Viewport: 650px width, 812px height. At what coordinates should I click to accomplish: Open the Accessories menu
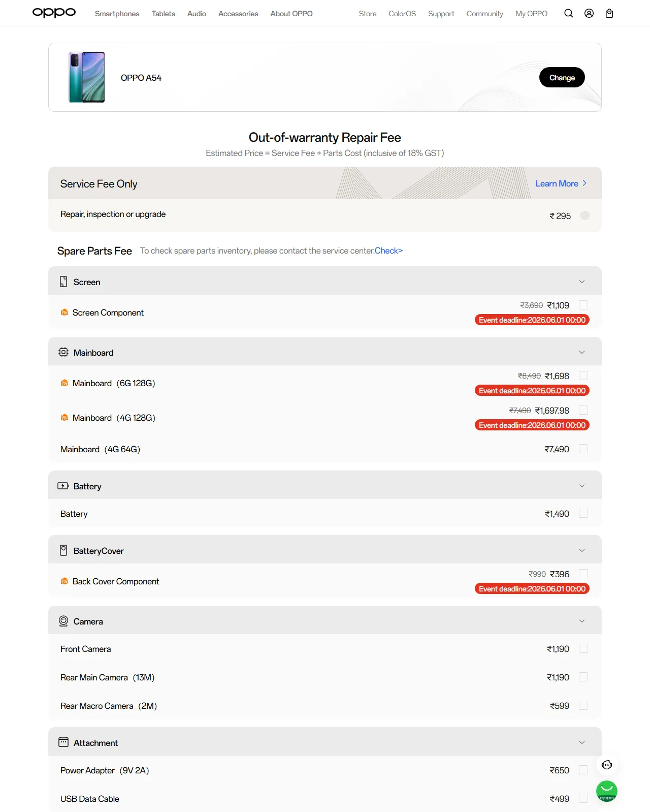click(x=238, y=14)
